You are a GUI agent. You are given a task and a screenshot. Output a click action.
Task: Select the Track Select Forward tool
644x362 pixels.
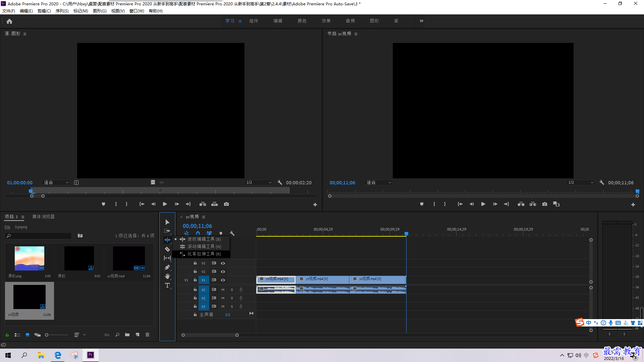167,231
